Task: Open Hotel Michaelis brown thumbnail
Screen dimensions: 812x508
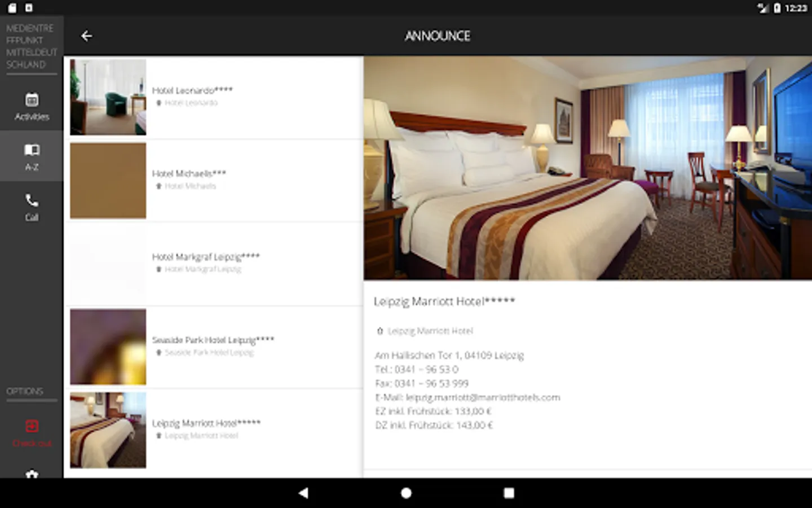Action: click(x=108, y=181)
